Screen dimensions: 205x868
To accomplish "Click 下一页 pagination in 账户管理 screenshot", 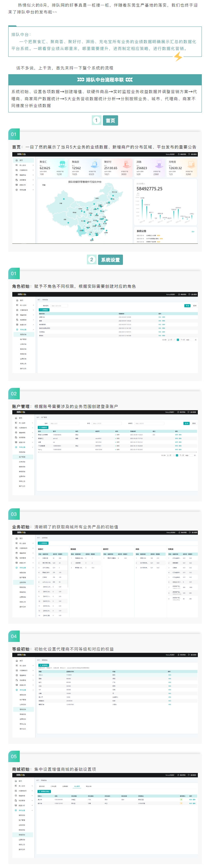I will (x=182, y=455).
